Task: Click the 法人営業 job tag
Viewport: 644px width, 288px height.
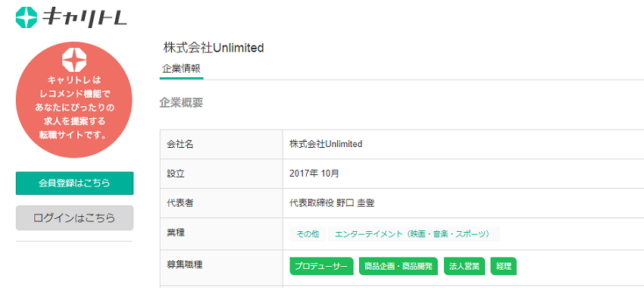Action: pos(464,266)
